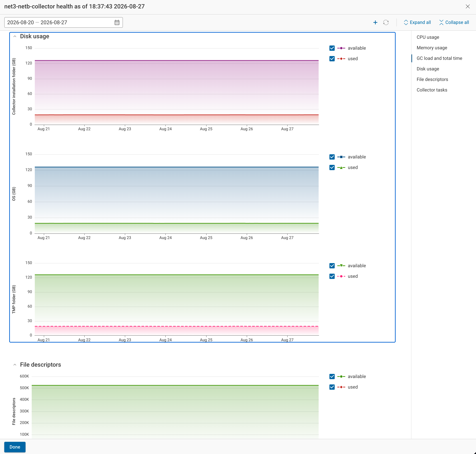This screenshot has width=476, height=454.
Task: Jump to GC load and total time
Action: [439, 58]
